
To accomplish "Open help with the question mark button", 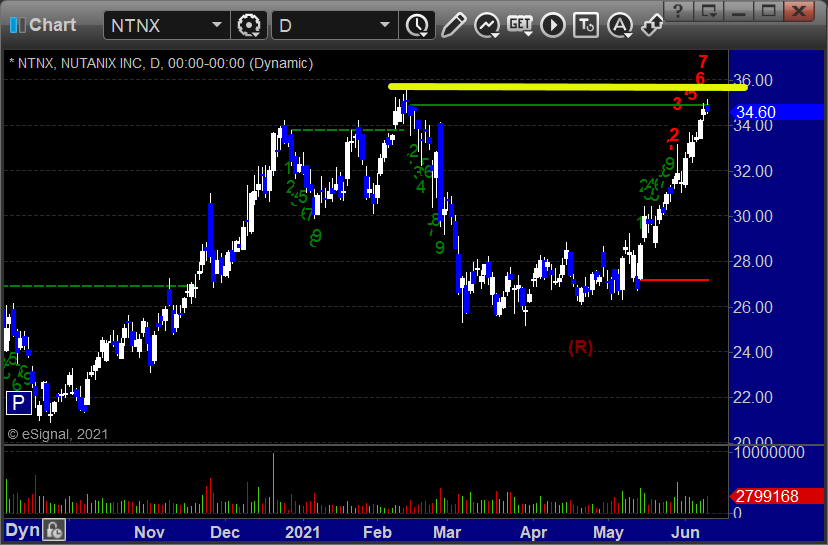I will [x=678, y=10].
